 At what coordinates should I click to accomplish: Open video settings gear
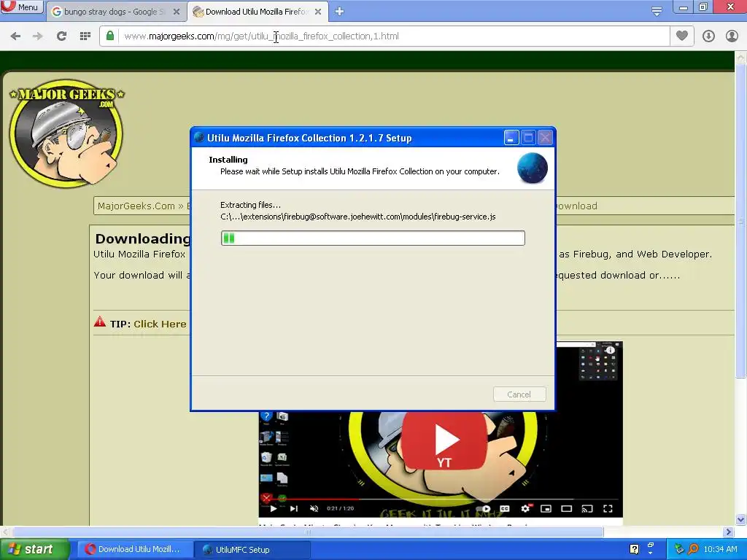point(525,508)
